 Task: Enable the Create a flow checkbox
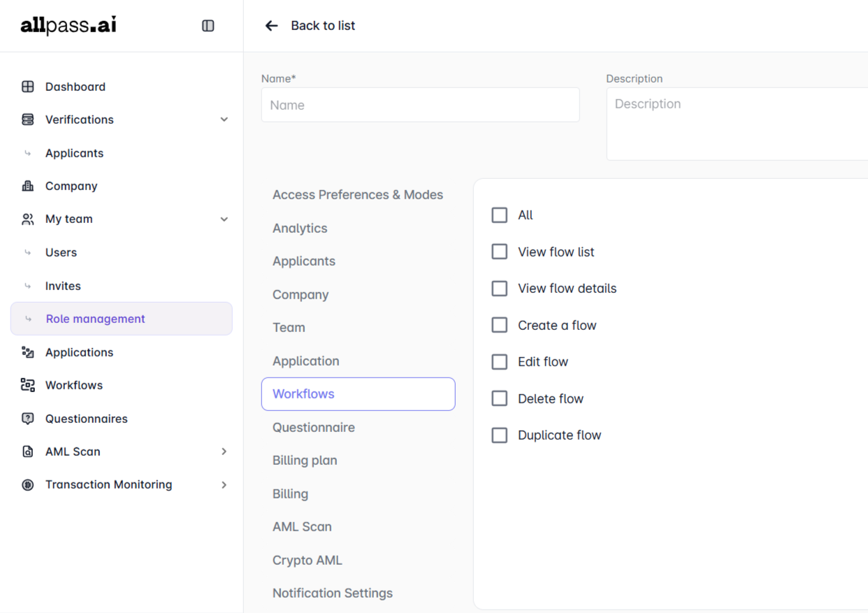[499, 325]
